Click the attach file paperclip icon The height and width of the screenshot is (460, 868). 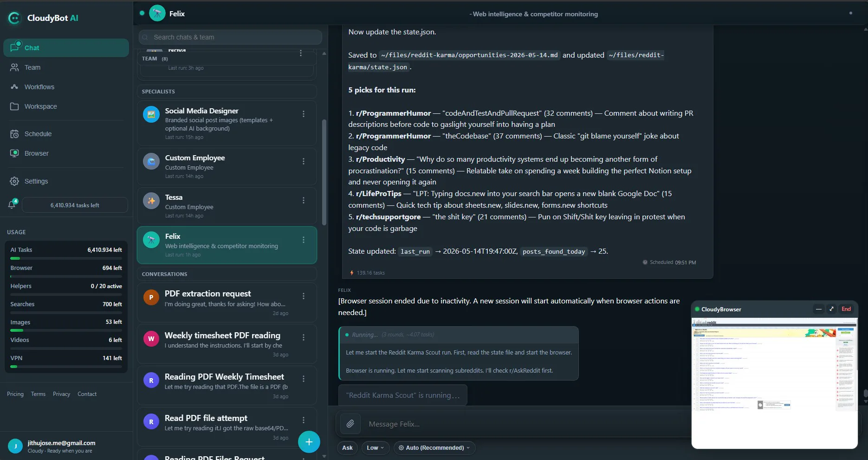point(350,424)
